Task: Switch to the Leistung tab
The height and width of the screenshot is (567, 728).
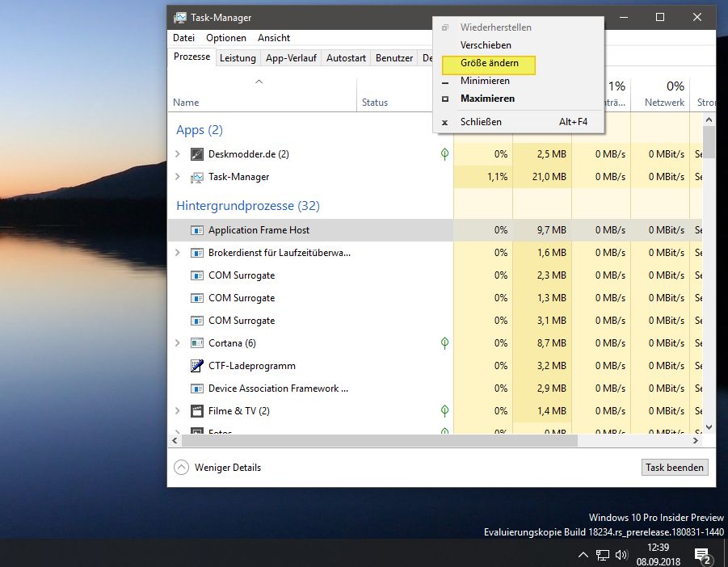Action: [238, 58]
